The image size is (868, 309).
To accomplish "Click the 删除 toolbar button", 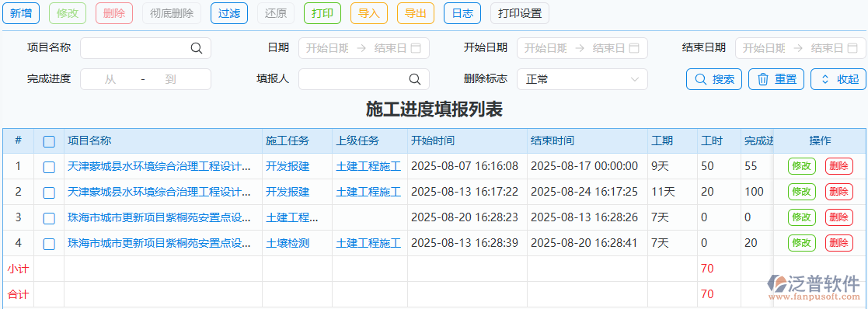I will pos(114,14).
